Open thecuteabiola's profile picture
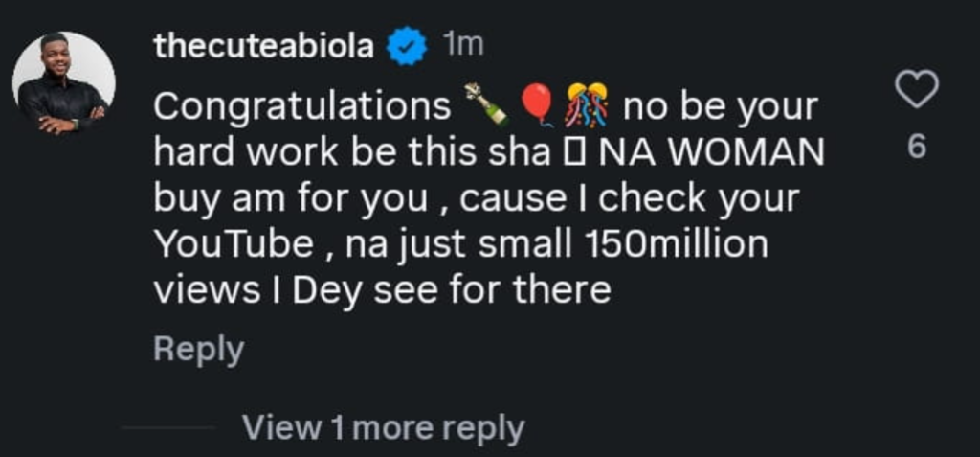The height and width of the screenshot is (457, 980). [63, 83]
